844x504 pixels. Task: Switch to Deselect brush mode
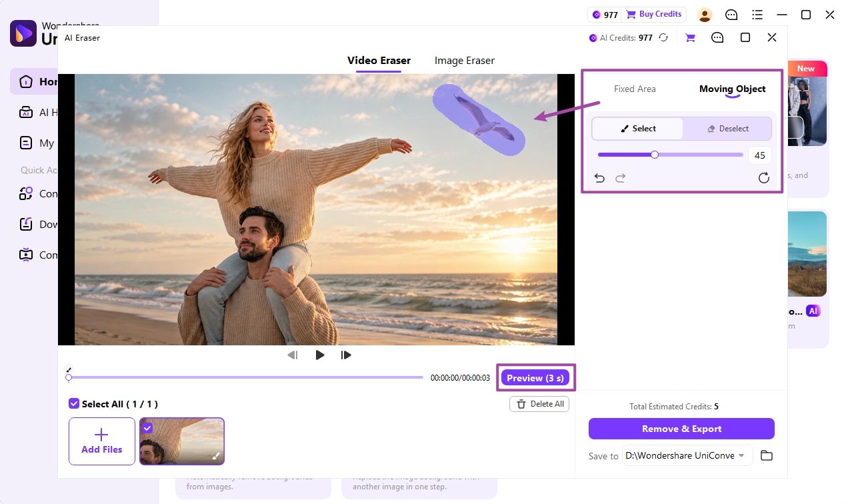727,129
